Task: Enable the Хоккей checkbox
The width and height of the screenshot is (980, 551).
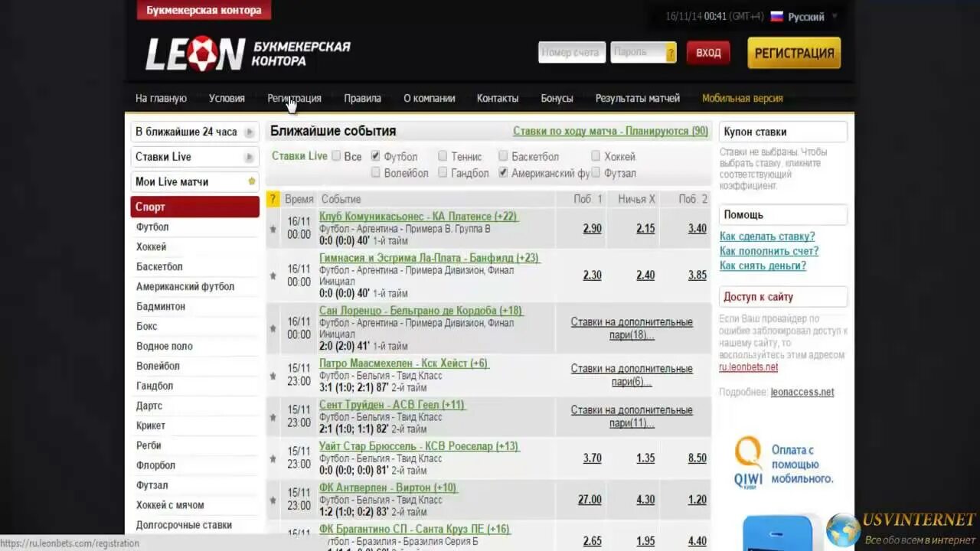Action: click(x=596, y=155)
